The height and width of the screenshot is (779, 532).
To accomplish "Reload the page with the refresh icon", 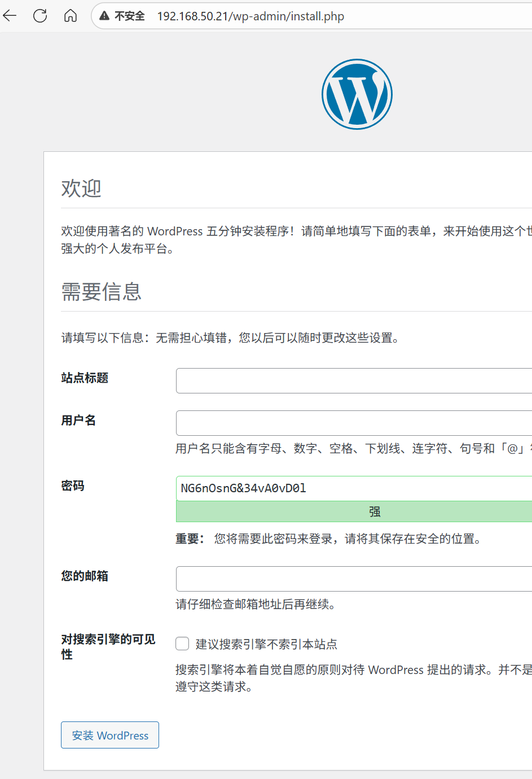I will (x=40, y=16).
